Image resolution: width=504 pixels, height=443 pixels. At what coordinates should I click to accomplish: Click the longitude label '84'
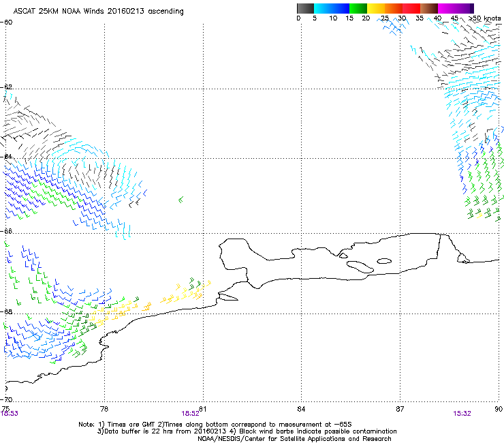pos(301,408)
